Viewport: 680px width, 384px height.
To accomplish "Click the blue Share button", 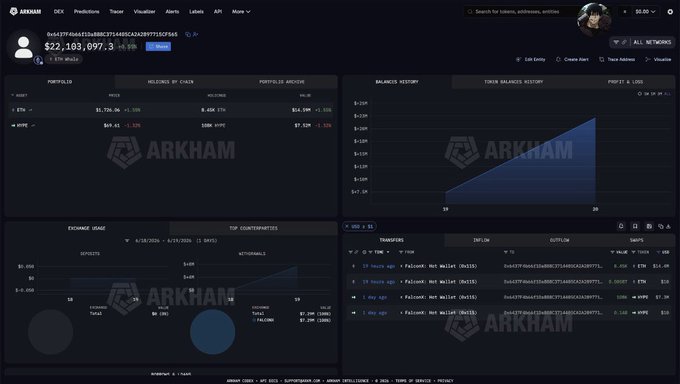I will [158, 46].
